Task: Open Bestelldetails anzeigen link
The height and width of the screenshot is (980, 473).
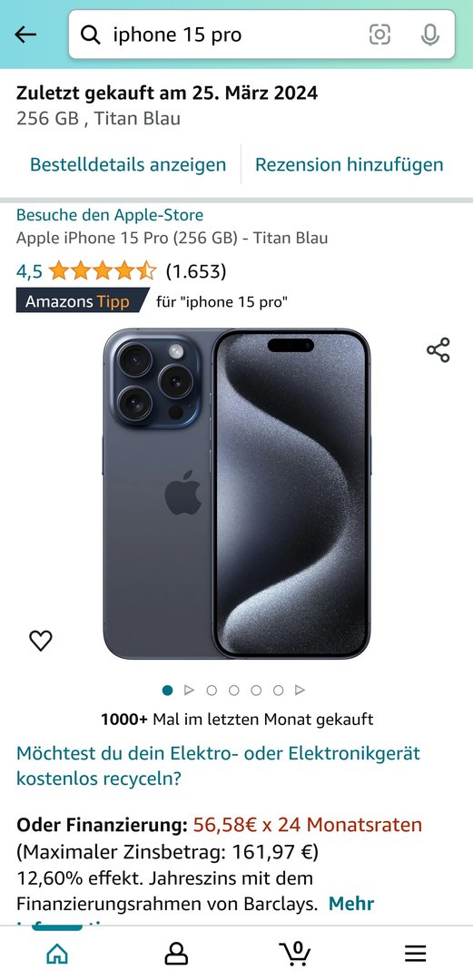Action: point(128,164)
